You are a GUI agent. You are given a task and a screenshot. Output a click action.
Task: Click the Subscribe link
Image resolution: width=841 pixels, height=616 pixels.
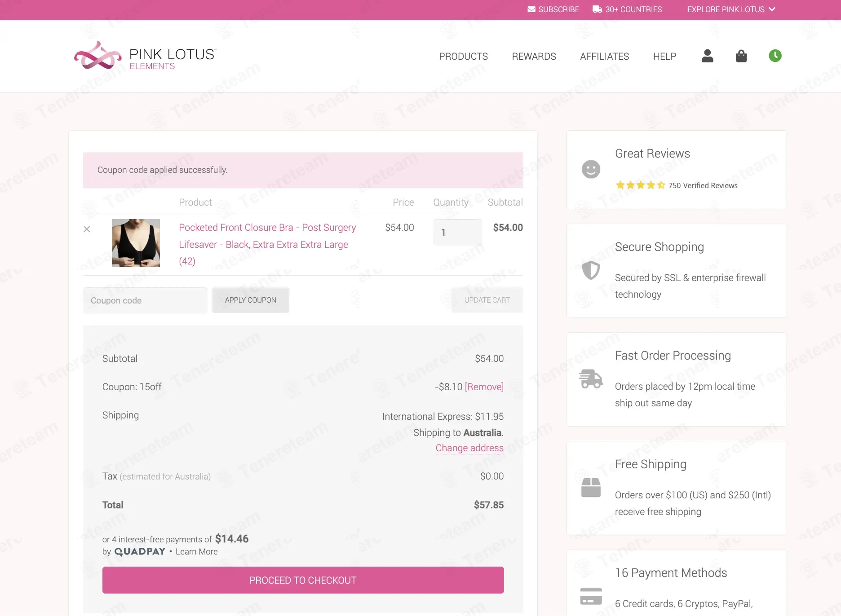click(558, 9)
